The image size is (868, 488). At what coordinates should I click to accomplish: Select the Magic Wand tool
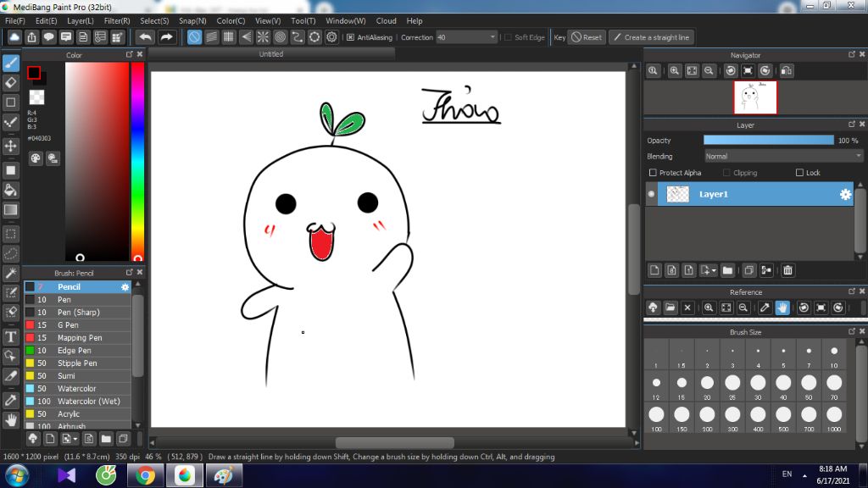[10, 274]
